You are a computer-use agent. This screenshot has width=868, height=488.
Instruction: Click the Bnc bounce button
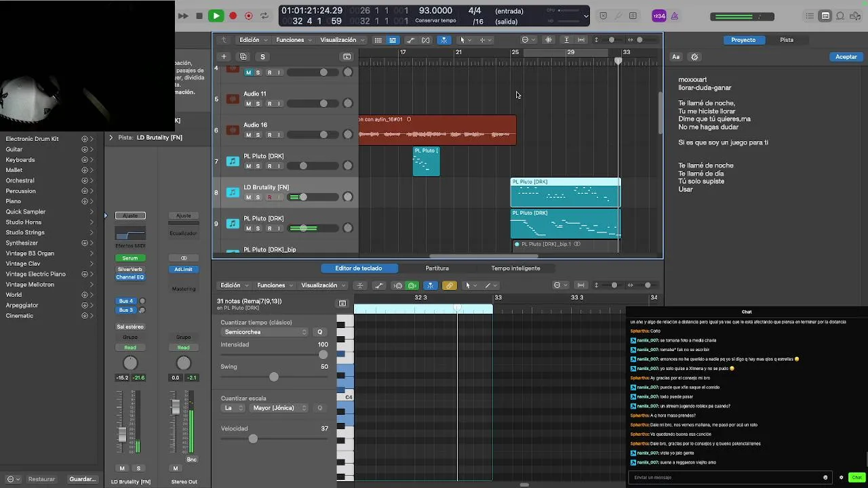(192, 460)
